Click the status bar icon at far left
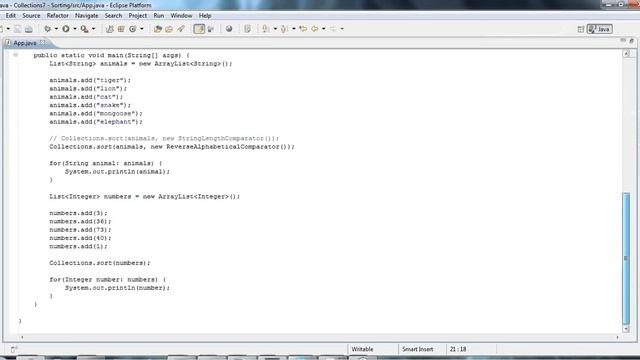 coord(14,349)
